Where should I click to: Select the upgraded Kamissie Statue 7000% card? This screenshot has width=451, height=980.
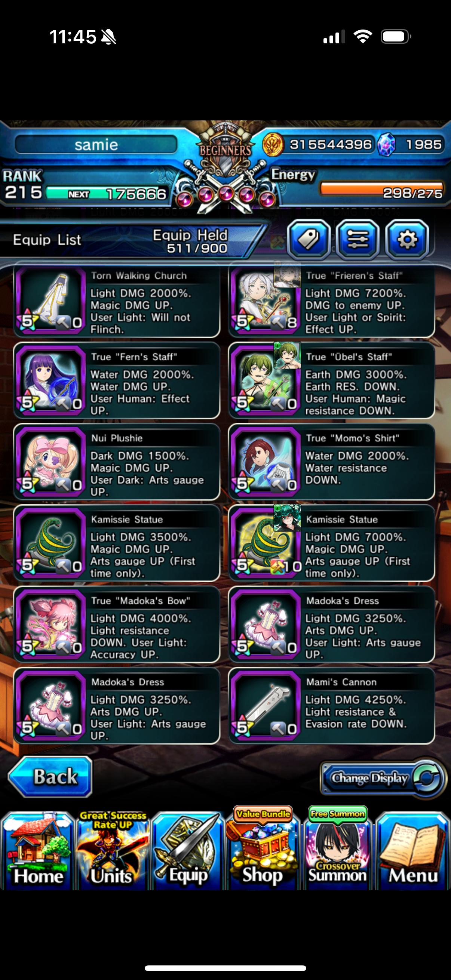pos(331,543)
